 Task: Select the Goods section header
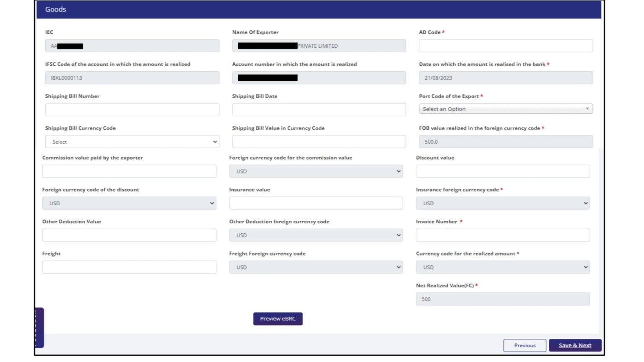[55, 9]
